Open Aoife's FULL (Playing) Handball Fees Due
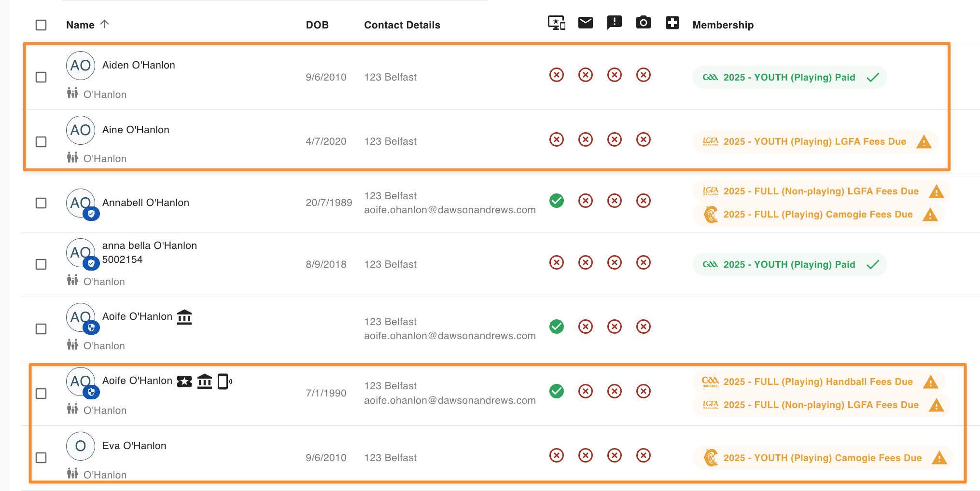Viewport: 980px width, 491px height. tap(819, 382)
